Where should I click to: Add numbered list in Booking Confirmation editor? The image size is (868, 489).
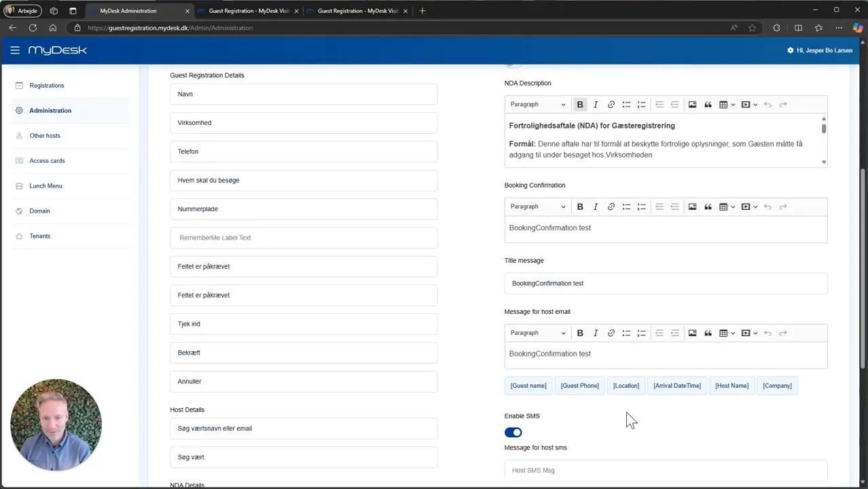pyautogui.click(x=641, y=206)
